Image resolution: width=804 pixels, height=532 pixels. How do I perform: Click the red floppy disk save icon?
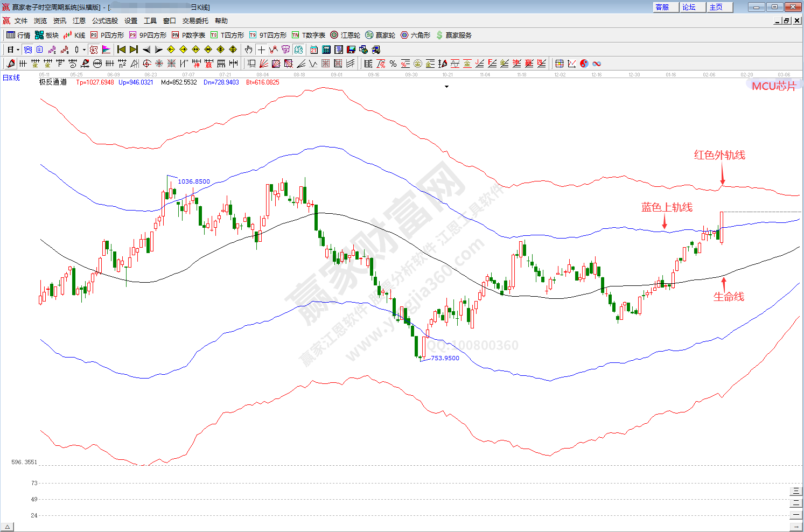point(351,50)
